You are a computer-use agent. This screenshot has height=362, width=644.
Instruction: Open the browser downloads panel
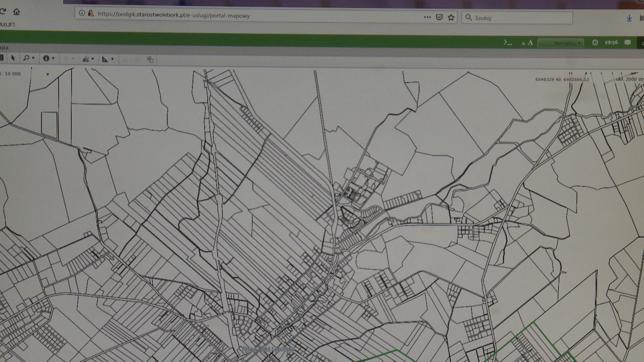[x=629, y=18]
